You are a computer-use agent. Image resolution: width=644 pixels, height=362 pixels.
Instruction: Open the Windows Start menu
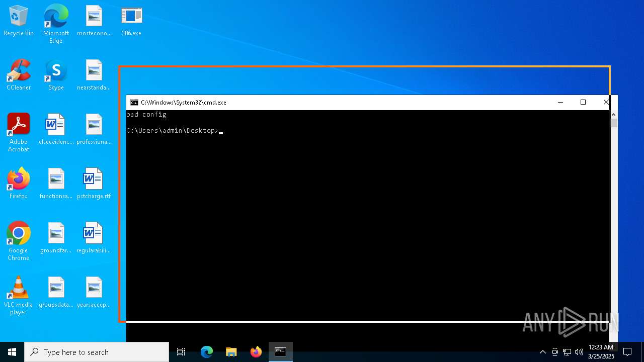[12, 352]
